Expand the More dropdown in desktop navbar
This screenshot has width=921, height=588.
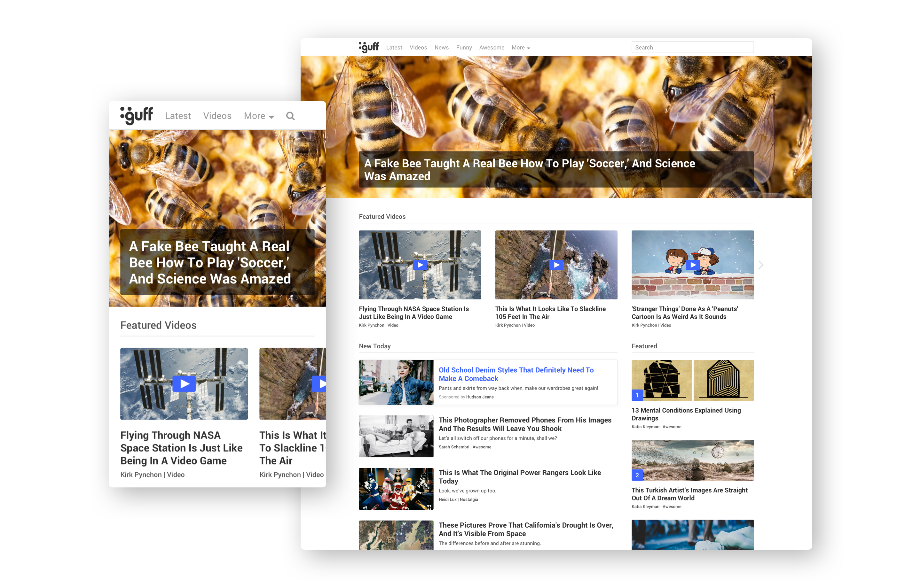[521, 47]
